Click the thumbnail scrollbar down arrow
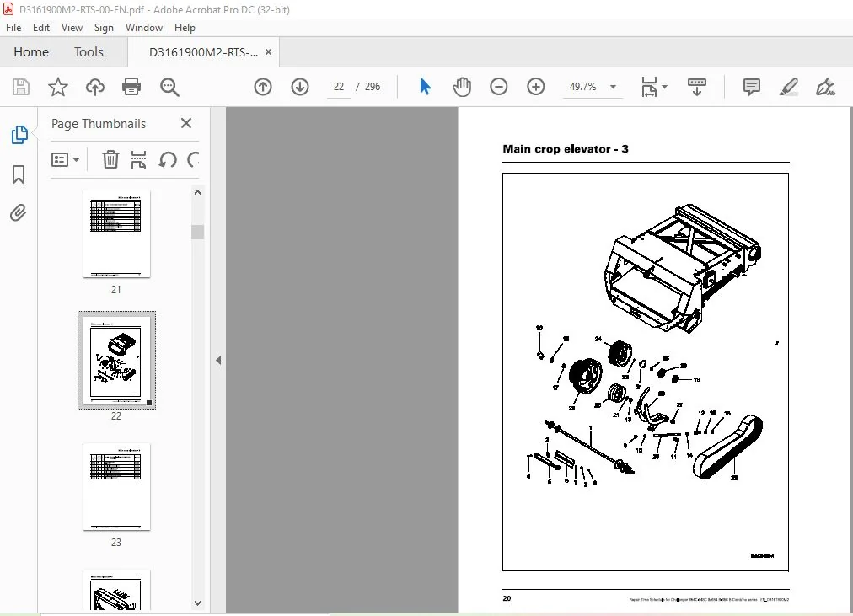 point(197,603)
